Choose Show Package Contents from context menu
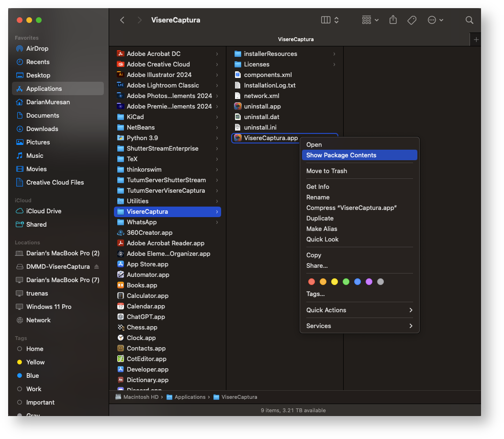This screenshot has height=439, width=504. pyautogui.click(x=341, y=155)
